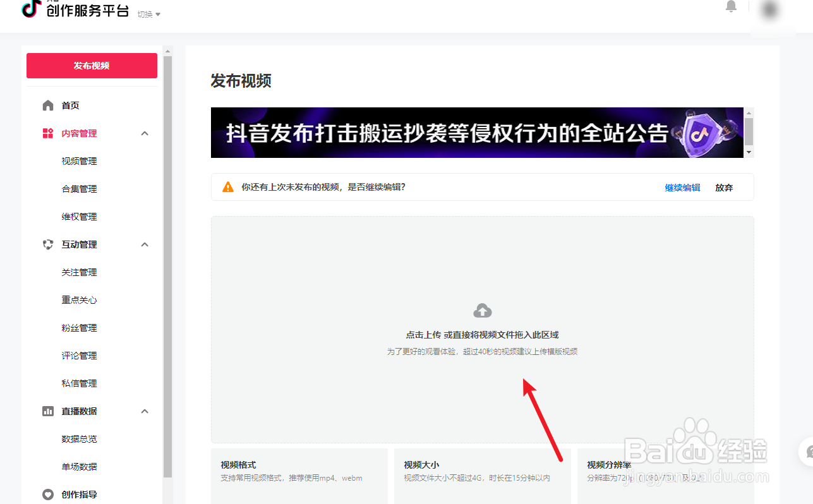
Task: Open the notification bell
Action: [x=731, y=6]
